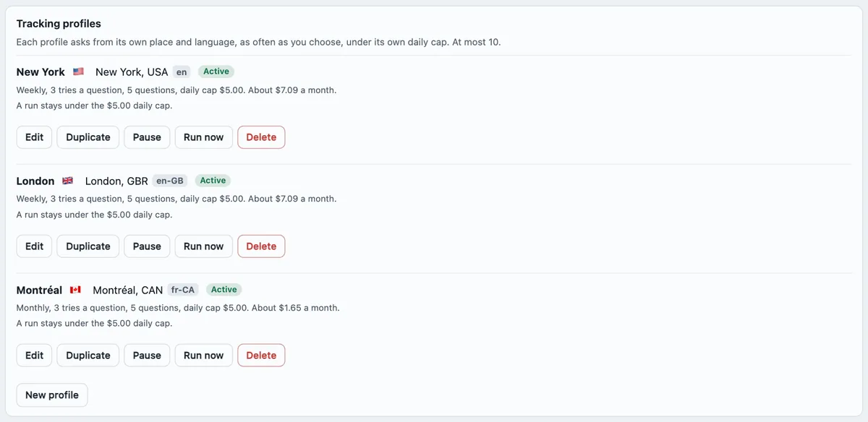This screenshot has height=422, width=868.
Task: Duplicate the New York profile
Action: [x=88, y=137]
